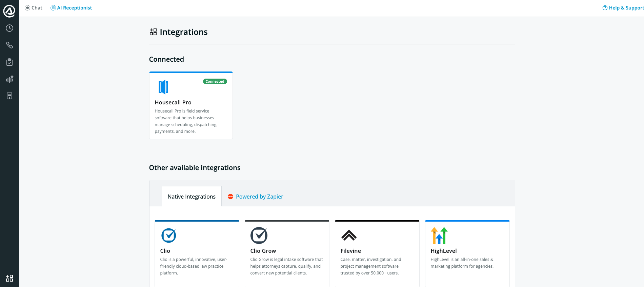The height and width of the screenshot is (287, 644).
Task: Open the AI Receptionist section
Action: click(71, 8)
